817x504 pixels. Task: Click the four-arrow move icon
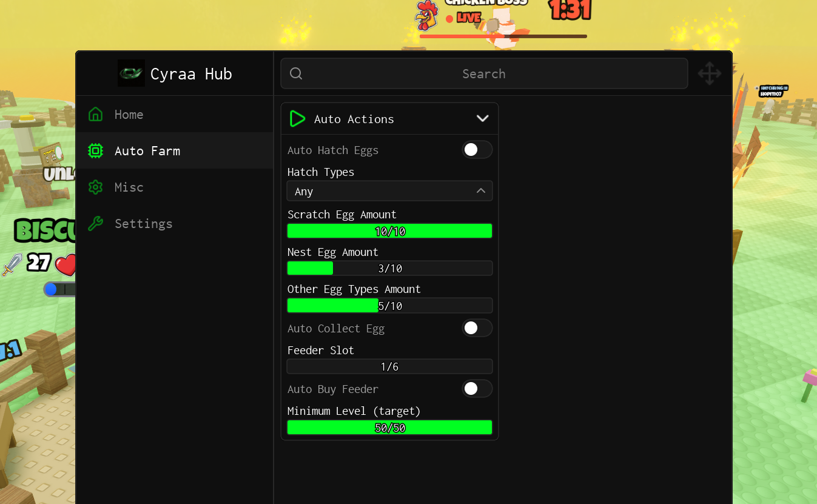pyautogui.click(x=709, y=73)
